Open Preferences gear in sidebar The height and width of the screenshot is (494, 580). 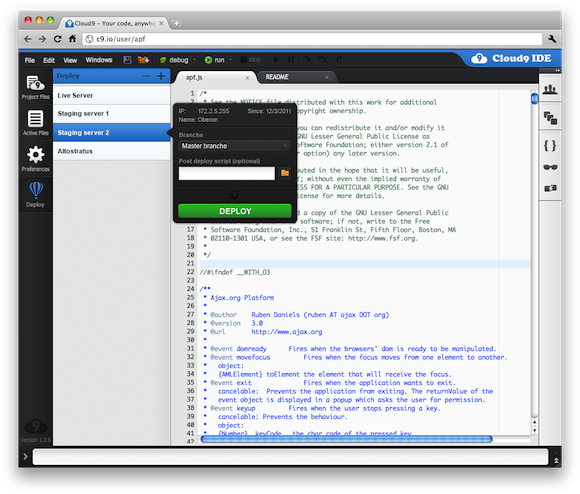(x=35, y=159)
